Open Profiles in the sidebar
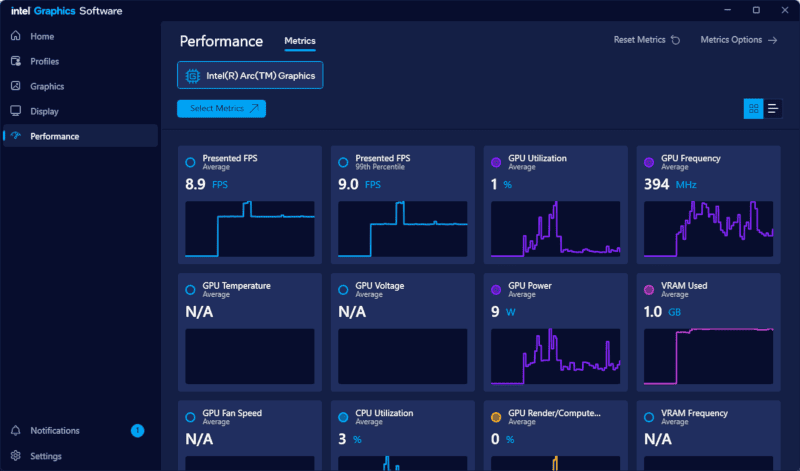This screenshot has width=800, height=471. [x=44, y=61]
